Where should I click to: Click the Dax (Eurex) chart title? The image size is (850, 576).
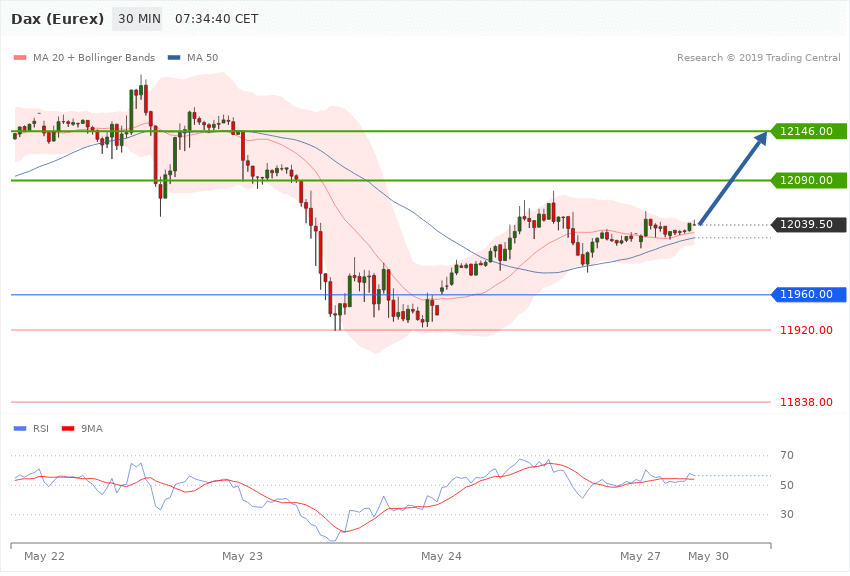[x=57, y=19]
